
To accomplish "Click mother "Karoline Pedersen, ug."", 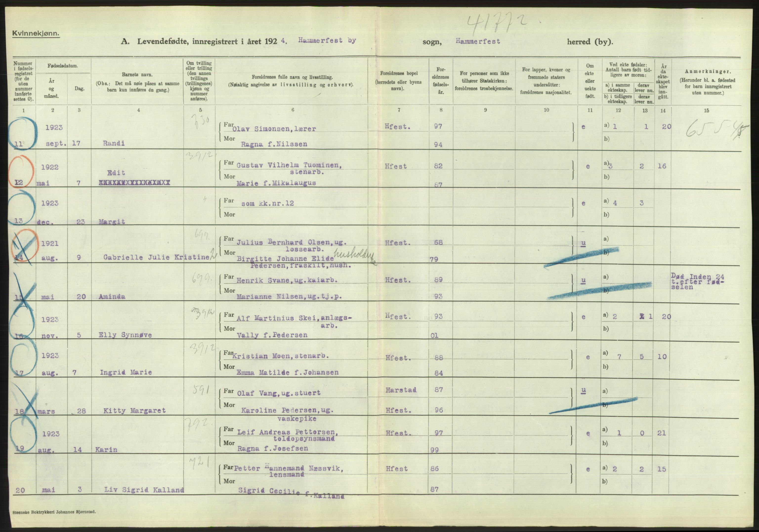I will coord(287,411).
